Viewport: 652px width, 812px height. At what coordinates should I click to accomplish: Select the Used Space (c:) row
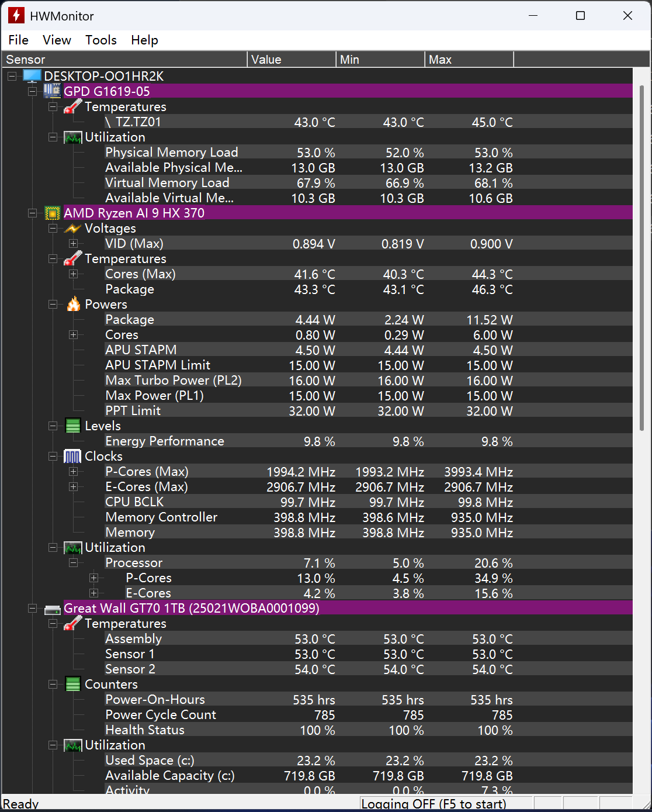tap(368, 760)
